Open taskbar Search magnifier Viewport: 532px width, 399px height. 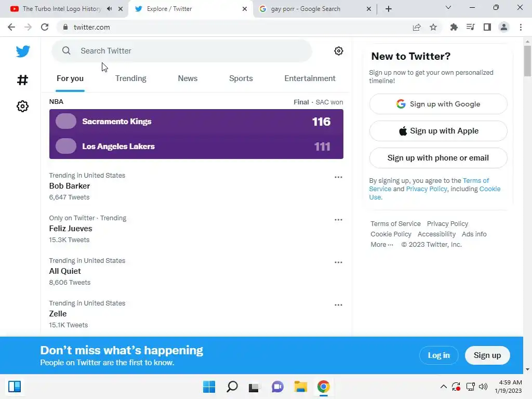[x=232, y=387]
